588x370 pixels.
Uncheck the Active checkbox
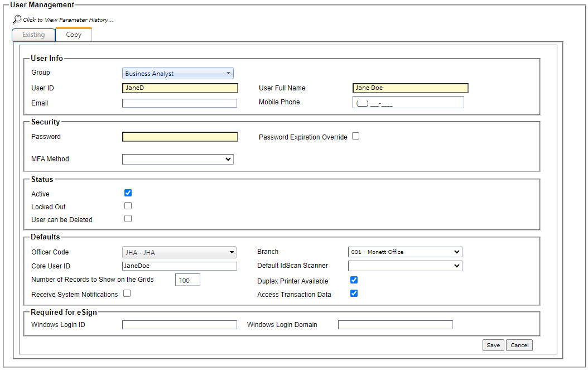pos(128,193)
